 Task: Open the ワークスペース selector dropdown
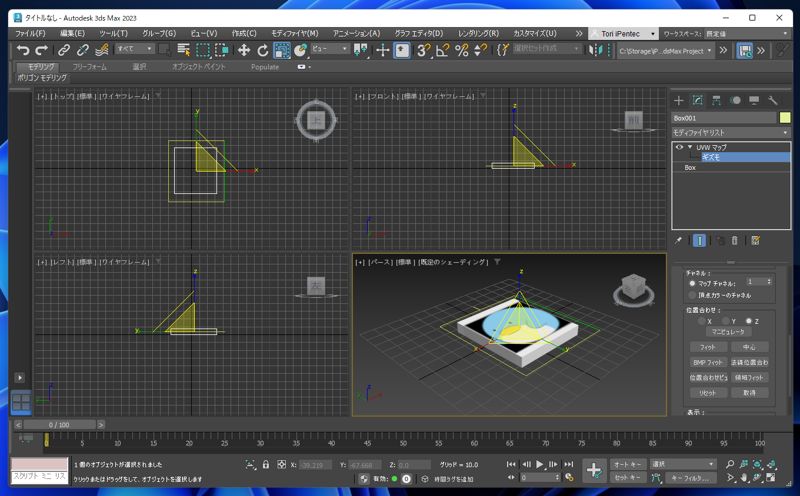point(747,33)
